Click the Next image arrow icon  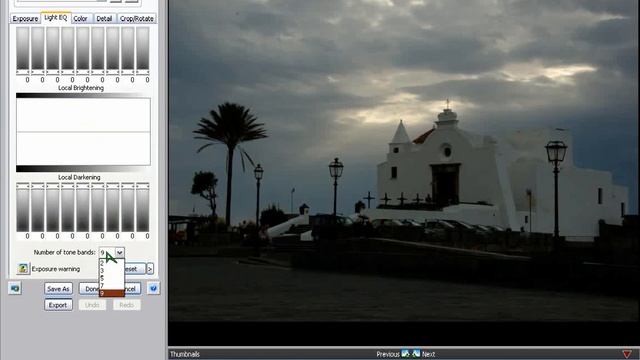(x=416, y=353)
